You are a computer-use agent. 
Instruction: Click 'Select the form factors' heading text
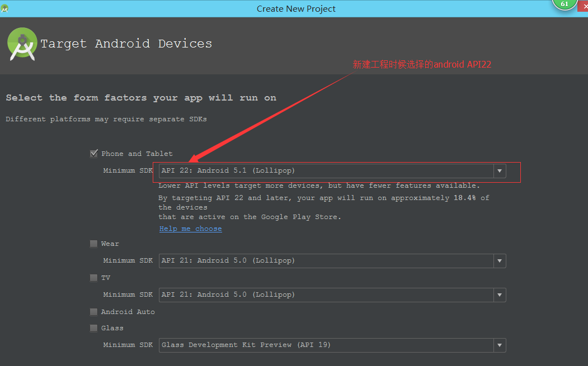[141, 98]
